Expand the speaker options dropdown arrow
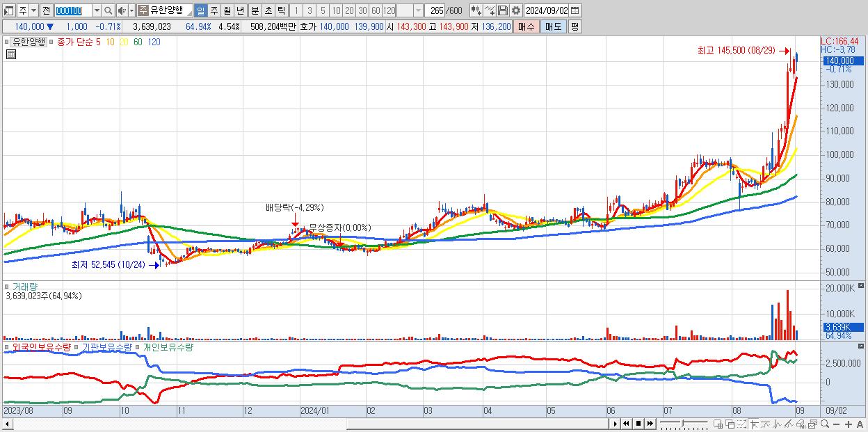 (131, 10)
